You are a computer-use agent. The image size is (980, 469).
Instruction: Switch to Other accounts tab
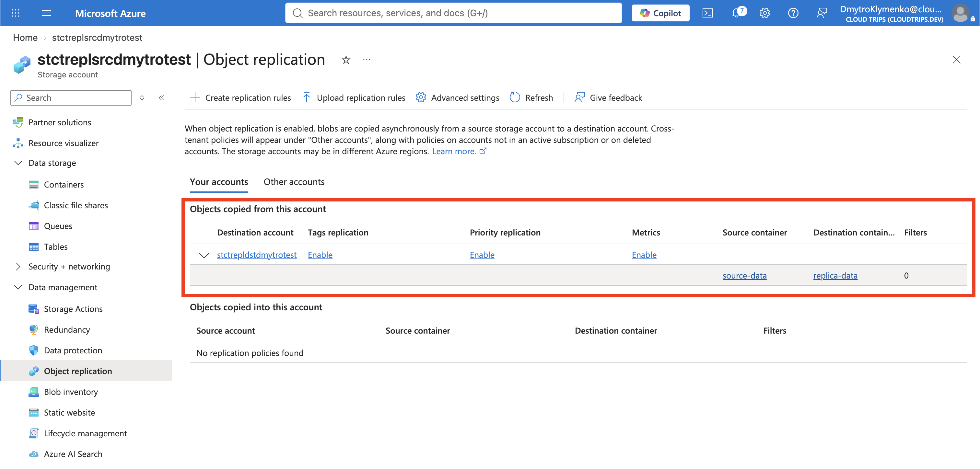click(x=294, y=182)
